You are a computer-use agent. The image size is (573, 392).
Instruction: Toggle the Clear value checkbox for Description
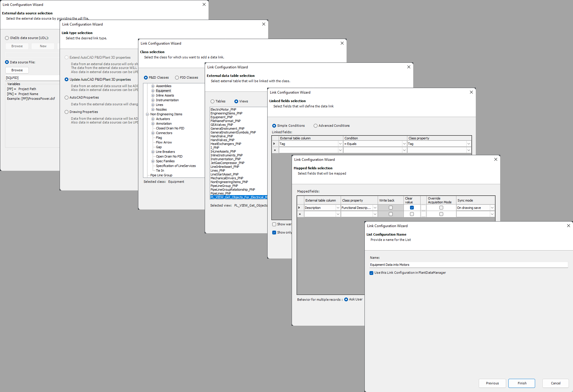[x=412, y=208]
